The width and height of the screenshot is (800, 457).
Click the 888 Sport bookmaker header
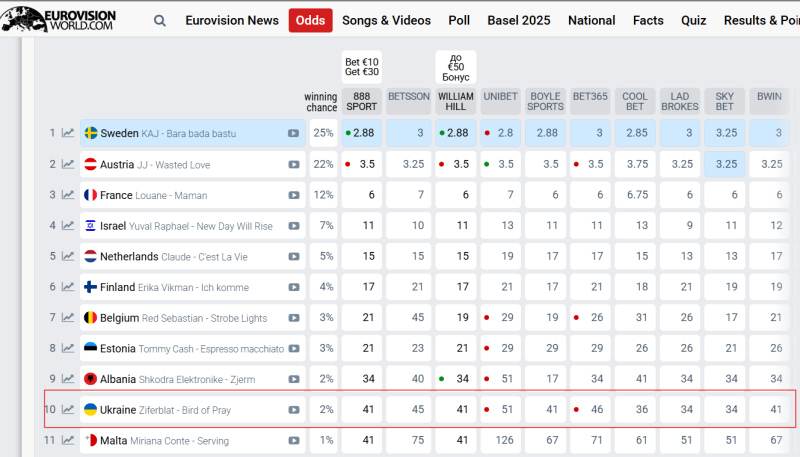point(362,101)
